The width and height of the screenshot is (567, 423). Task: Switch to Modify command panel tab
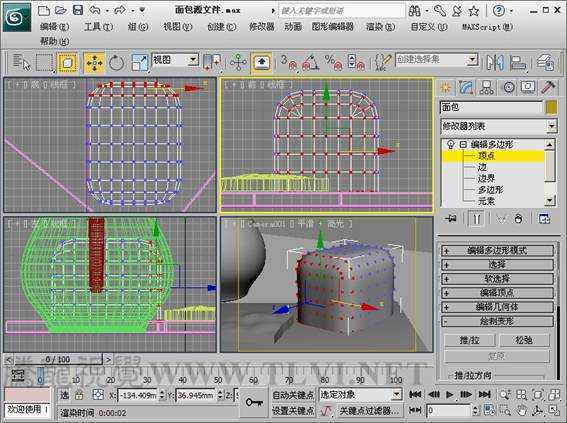coord(466,87)
